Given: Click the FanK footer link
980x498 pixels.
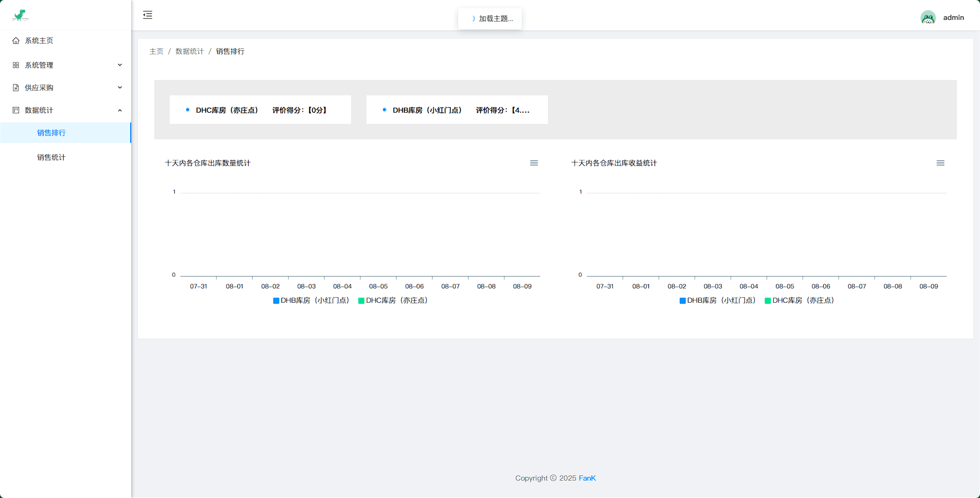Looking at the screenshot, I should (587, 478).
